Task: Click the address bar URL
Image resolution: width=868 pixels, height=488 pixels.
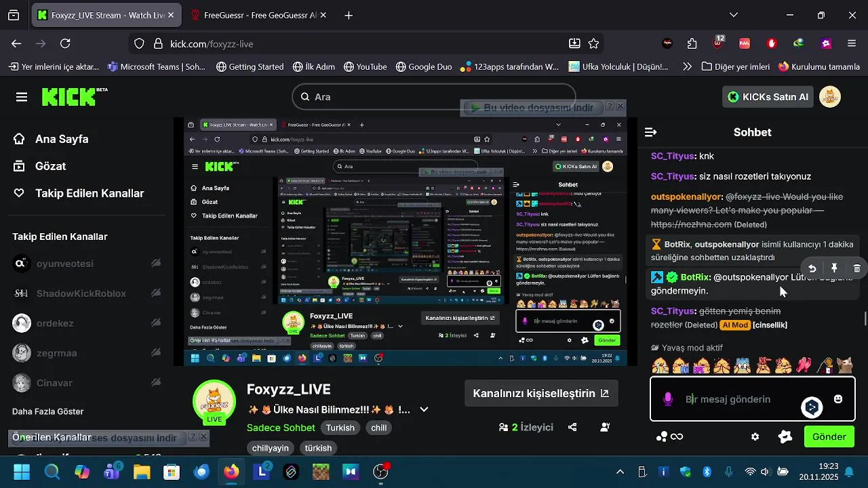Action: (212, 43)
